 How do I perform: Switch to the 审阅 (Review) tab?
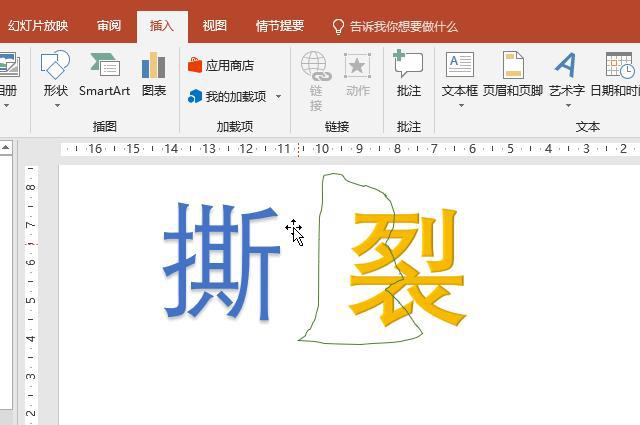click(109, 26)
